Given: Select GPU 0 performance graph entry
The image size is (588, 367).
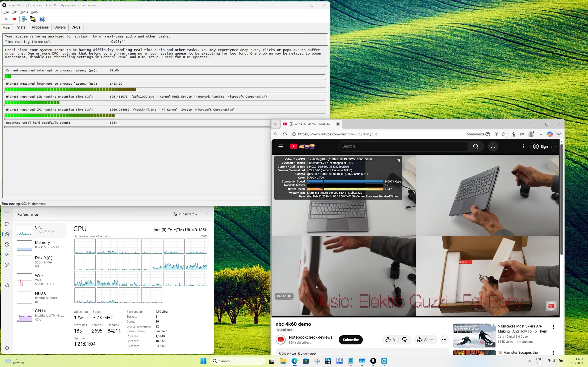Looking at the screenshot, I should pos(41,315).
